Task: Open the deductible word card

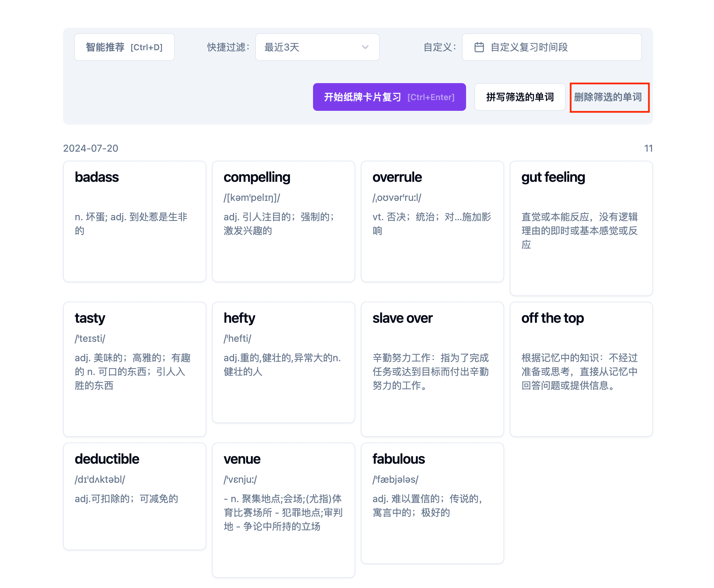Action: (135, 496)
